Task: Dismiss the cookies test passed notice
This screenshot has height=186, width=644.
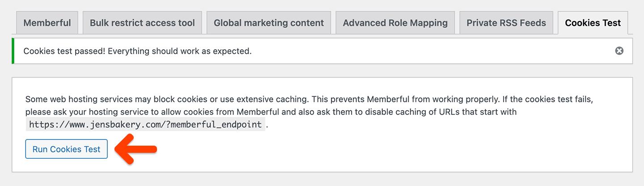Action: [619, 51]
